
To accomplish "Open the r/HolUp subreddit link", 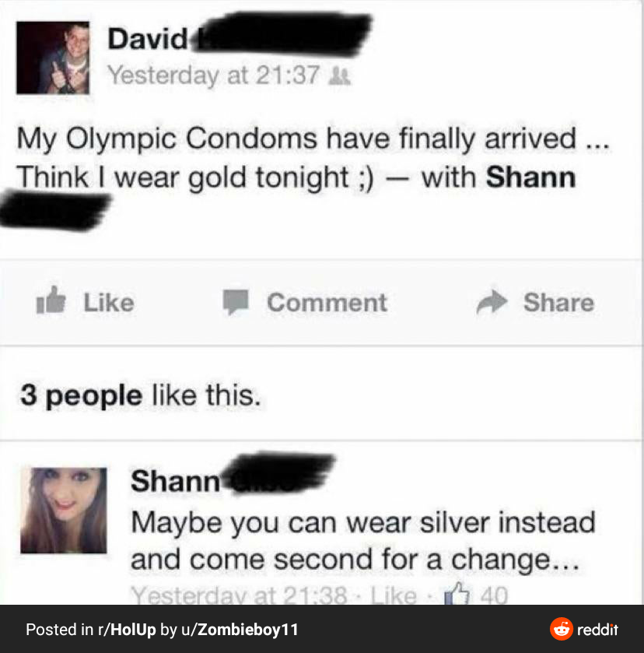I will click(x=127, y=630).
